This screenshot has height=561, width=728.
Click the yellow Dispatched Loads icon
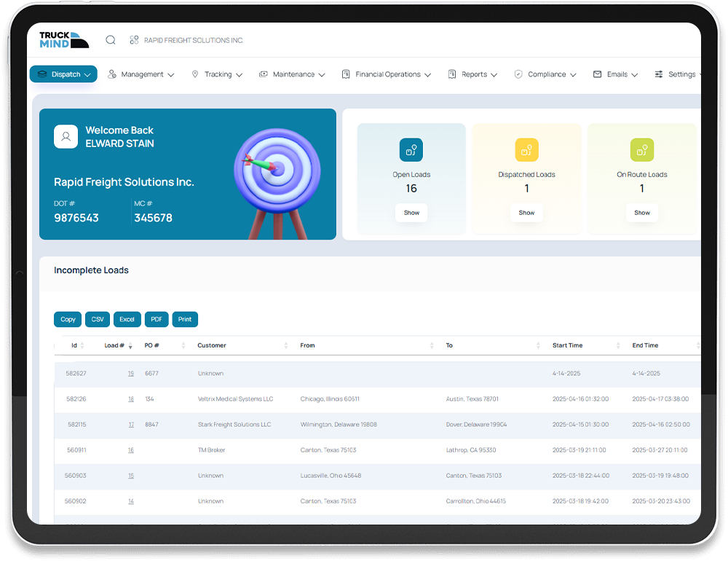tap(526, 150)
